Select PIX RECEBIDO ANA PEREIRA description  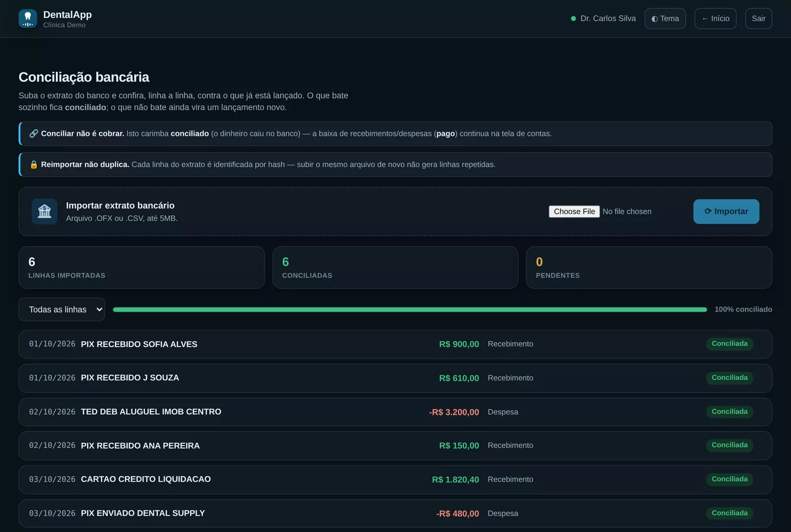point(140,446)
